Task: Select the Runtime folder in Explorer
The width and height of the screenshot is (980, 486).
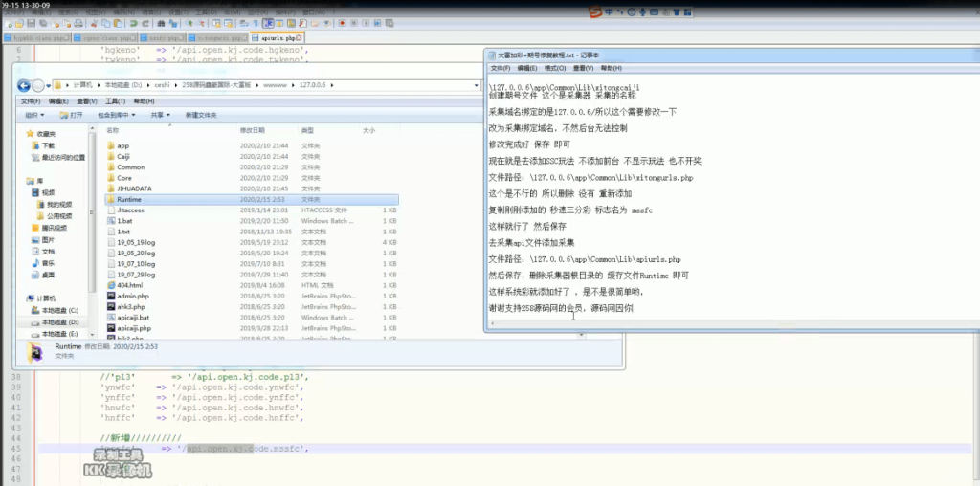Action: pos(252,199)
